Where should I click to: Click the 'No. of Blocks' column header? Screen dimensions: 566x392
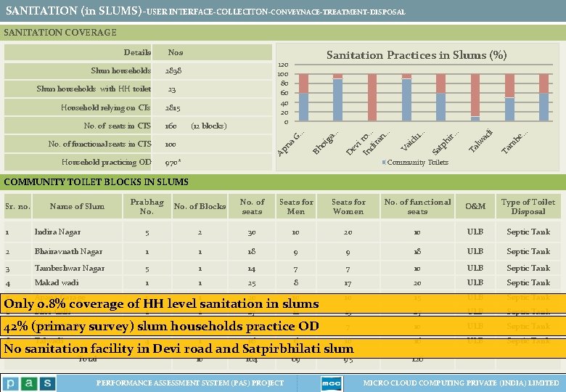200,206
